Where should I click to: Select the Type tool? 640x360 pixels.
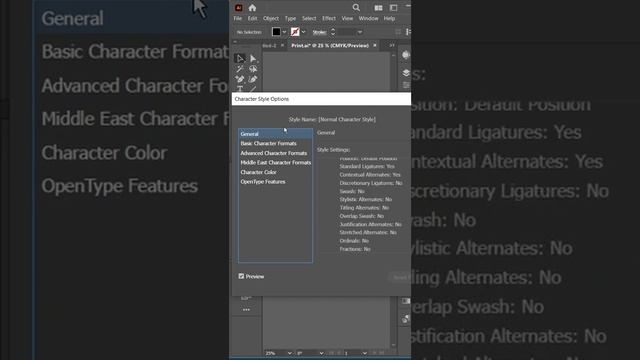point(240,89)
